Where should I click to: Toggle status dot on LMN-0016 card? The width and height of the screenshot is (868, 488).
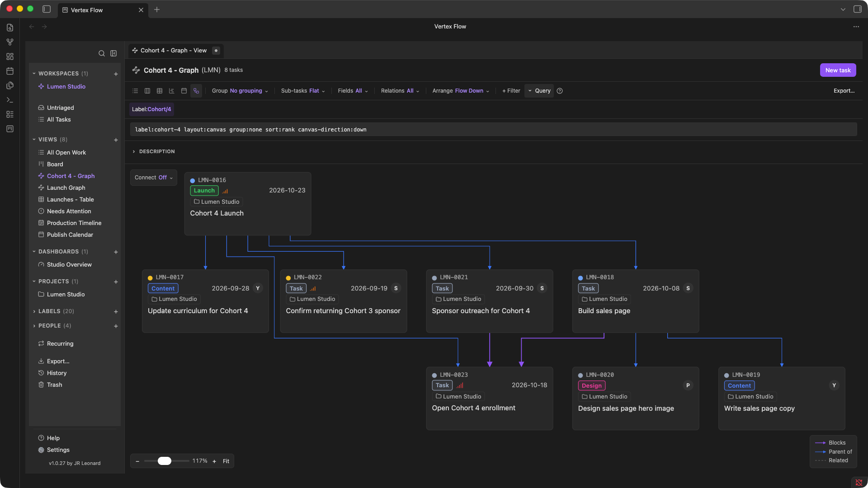193,180
